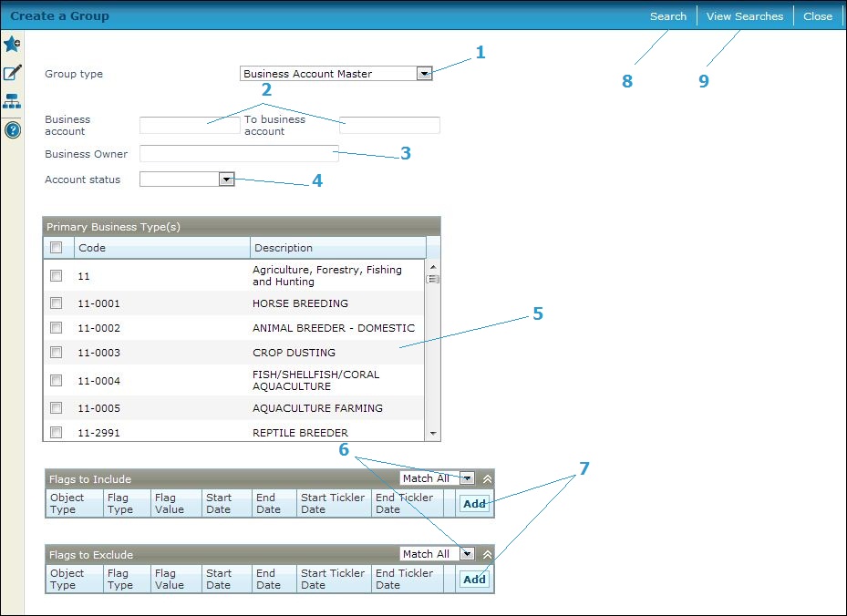Screen dimensions: 847x616
Task: Click Add in Flags to Exclude
Action: [474, 580]
